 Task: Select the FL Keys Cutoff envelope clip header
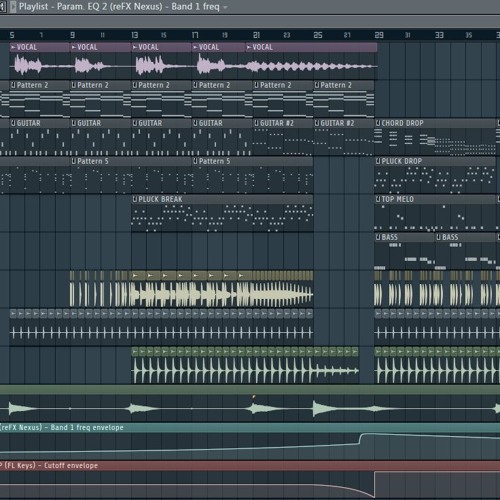(250, 466)
